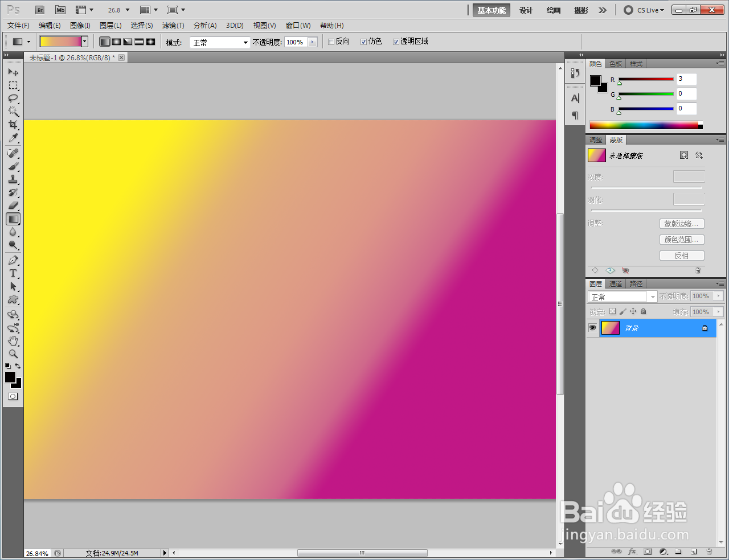
Task: Open the 图层(L) menu
Action: [x=110, y=26]
